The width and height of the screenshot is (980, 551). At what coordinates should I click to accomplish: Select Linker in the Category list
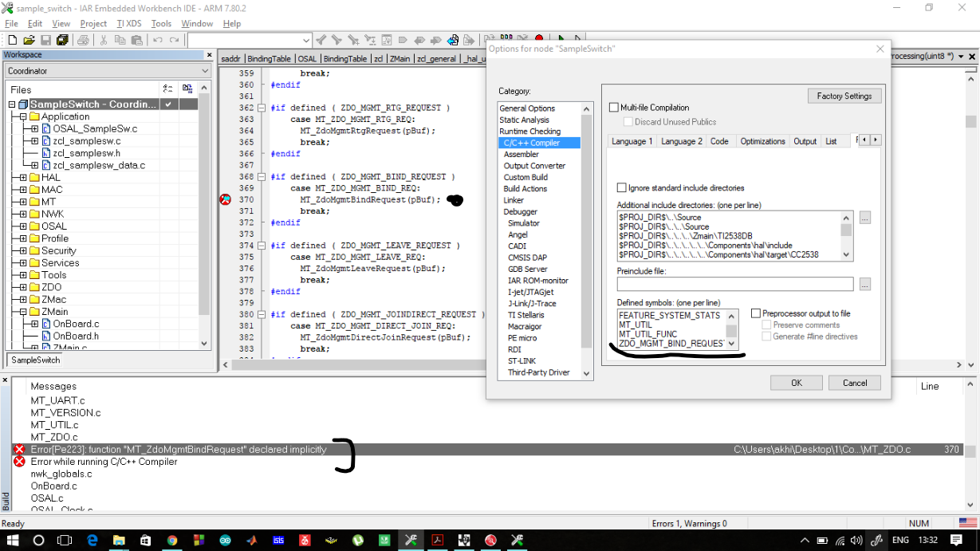pyautogui.click(x=514, y=200)
